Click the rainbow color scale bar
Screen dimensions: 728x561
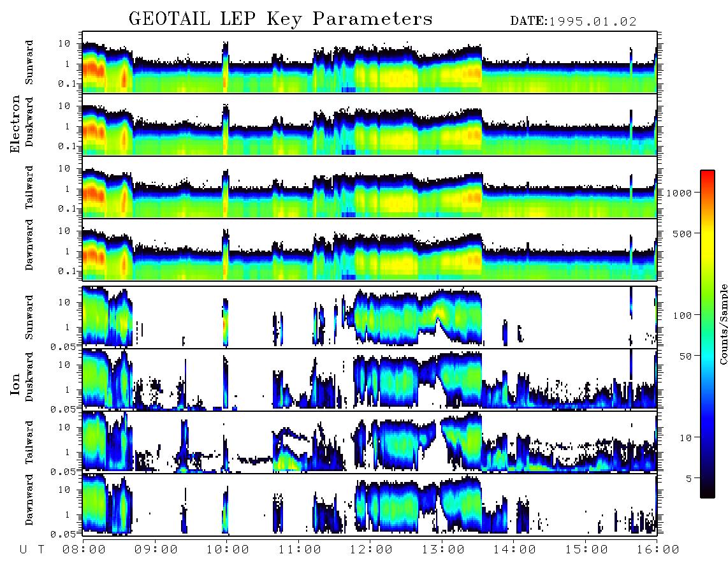[x=707, y=334]
